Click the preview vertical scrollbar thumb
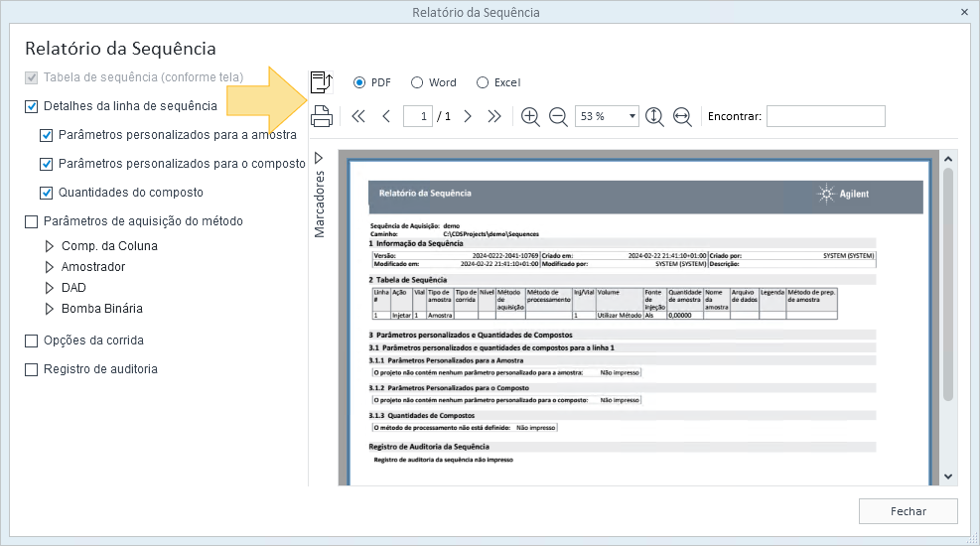Image resolution: width=980 pixels, height=546 pixels. (x=948, y=284)
